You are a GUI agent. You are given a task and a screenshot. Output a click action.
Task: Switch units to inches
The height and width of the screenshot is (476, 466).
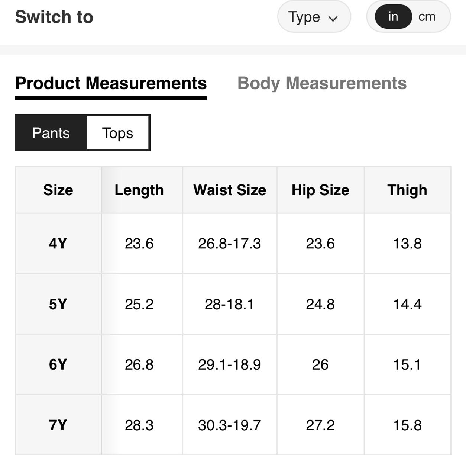pyautogui.click(x=393, y=17)
